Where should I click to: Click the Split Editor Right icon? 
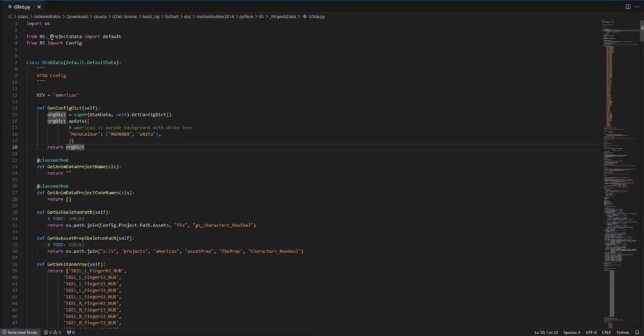tap(628, 6)
